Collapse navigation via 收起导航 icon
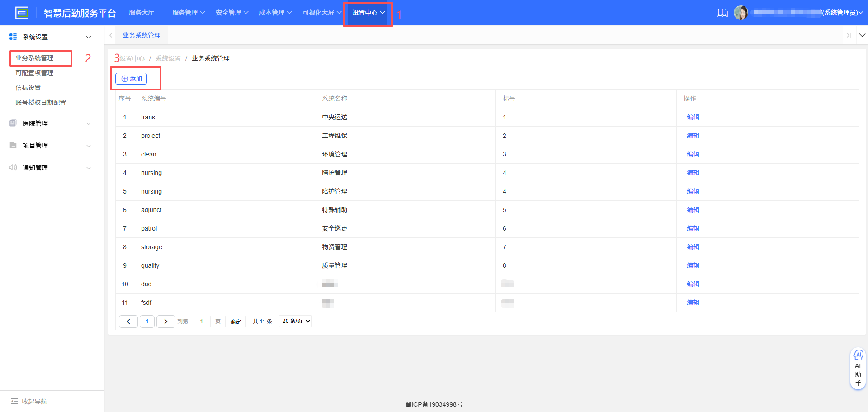Viewport: 868px width, 412px height. tap(15, 401)
